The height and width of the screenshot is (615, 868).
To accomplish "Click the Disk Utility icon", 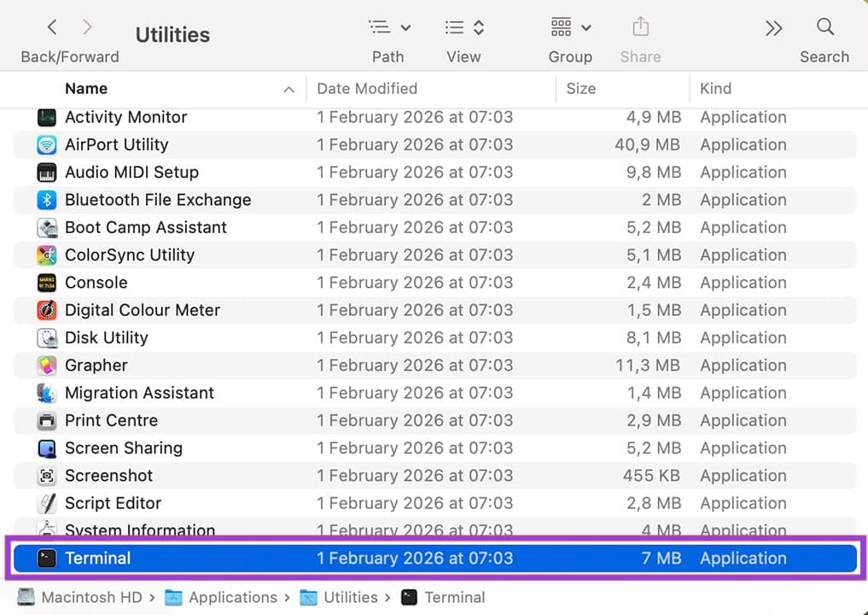I will 46,338.
